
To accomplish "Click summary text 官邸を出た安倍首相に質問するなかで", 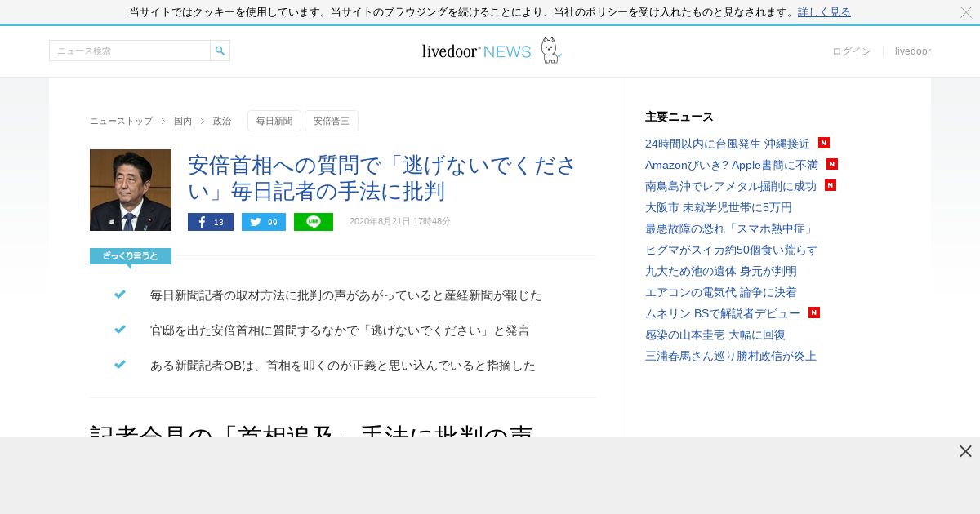I will click(x=340, y=330).
